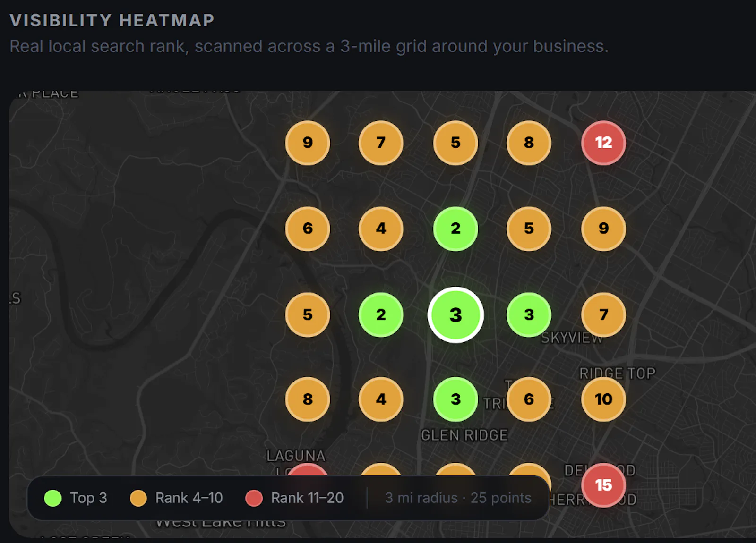
Task: Click the orange 9 marker beneath red 12
Action: [603, 229]
